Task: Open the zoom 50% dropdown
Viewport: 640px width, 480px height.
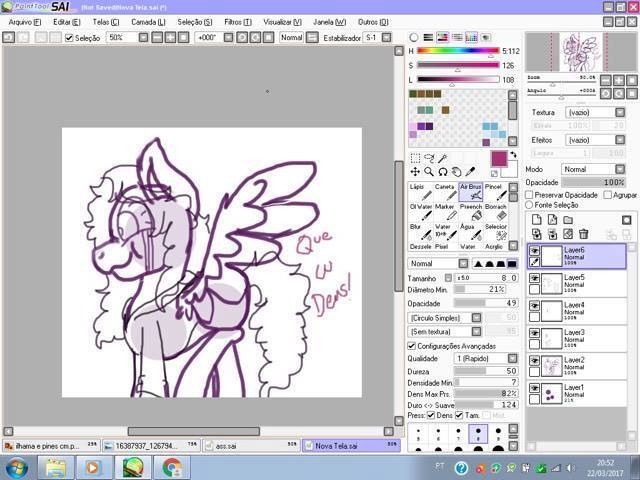Action: 143,38
